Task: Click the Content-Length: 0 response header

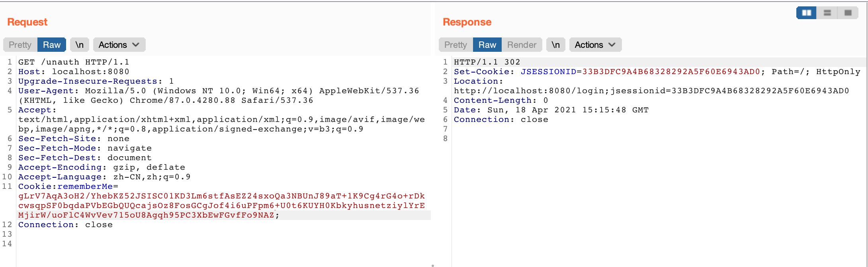Action: (500, 100)
